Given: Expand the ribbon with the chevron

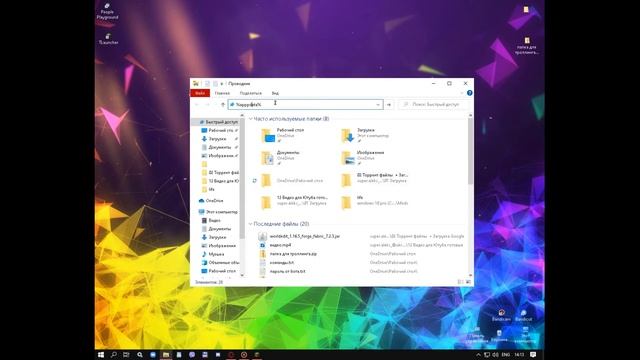Looking at the screenshot, I should click(x=462, y=93).
